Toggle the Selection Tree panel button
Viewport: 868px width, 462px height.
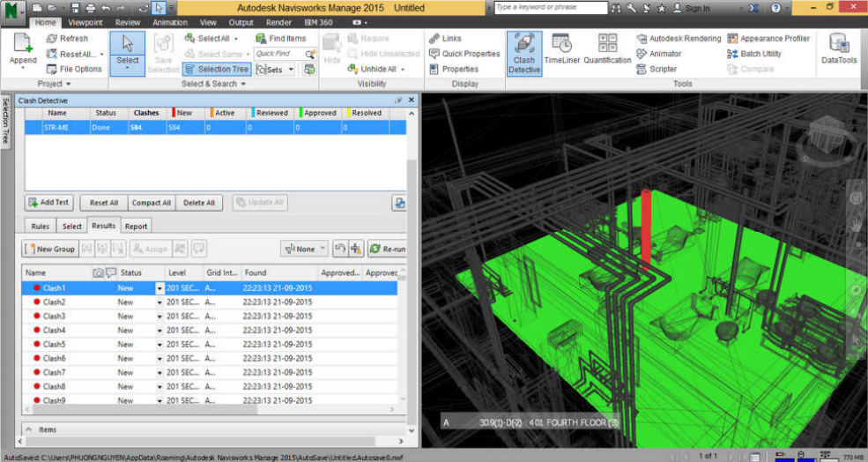pyautogui.click(x=217, y=69)
